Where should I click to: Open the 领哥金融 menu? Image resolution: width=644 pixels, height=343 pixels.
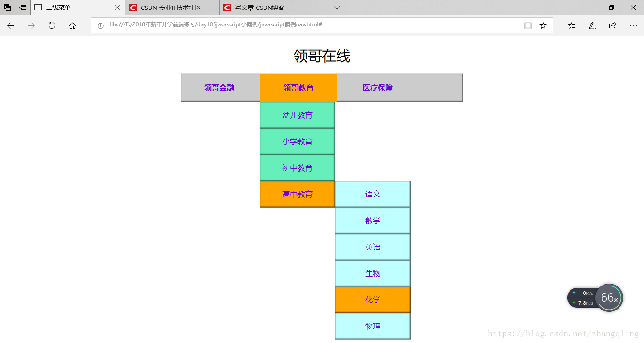click(x=219, y=88)
